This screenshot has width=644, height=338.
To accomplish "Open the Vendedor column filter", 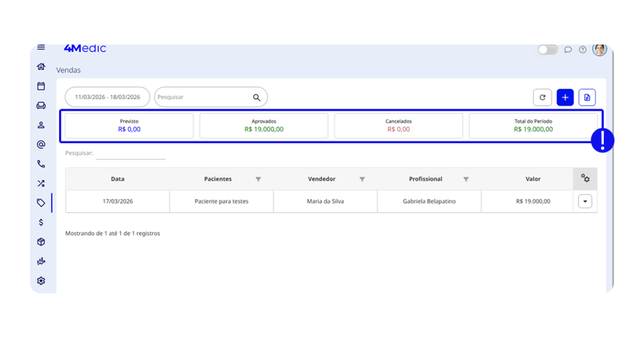I will pyautogui.click(x=362, y=180).
